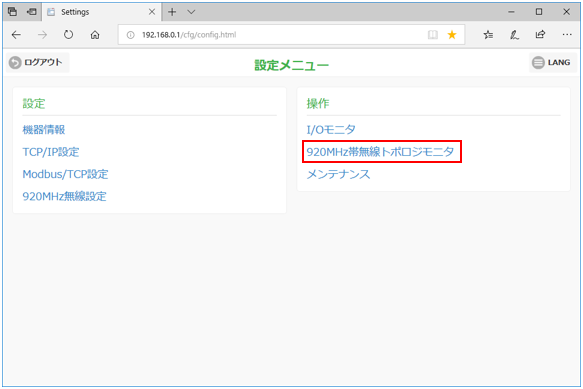Open TCP/IP設定 settings link
This screenshot has height=389, width=583.
tap(51, 152)
